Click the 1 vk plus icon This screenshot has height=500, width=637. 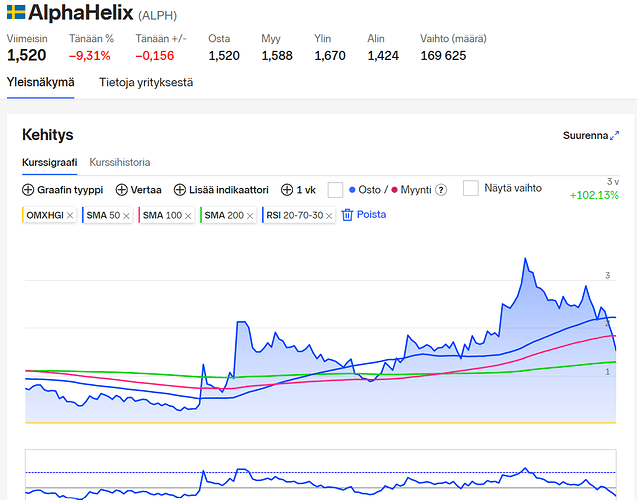(287, 190)
